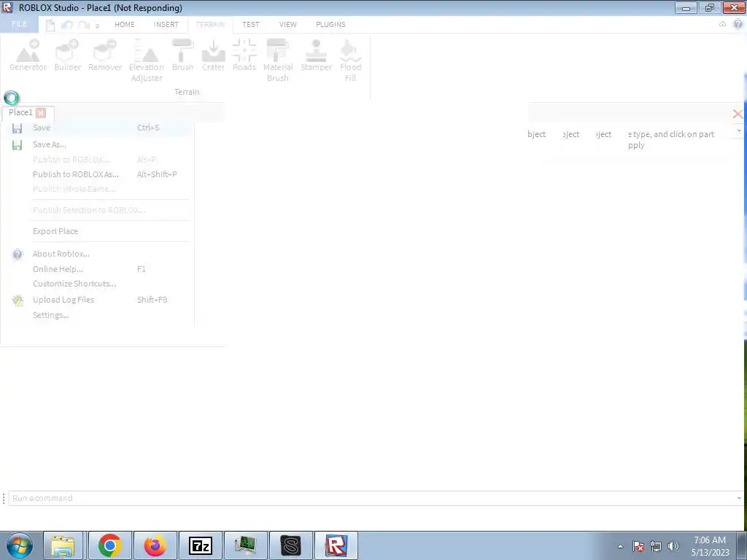Screen dimensions: 747x560
Task: Show hidden system tray icons
Action: tap(620, 546)
